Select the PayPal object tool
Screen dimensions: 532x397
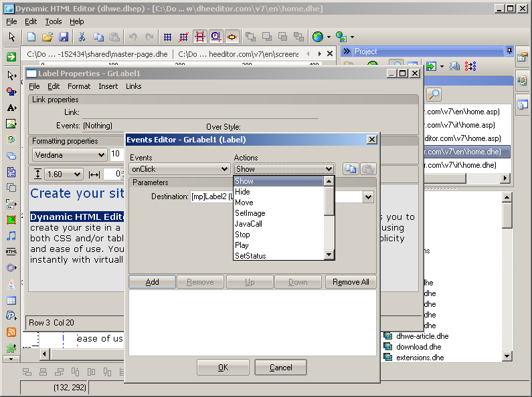pos(11,315)
